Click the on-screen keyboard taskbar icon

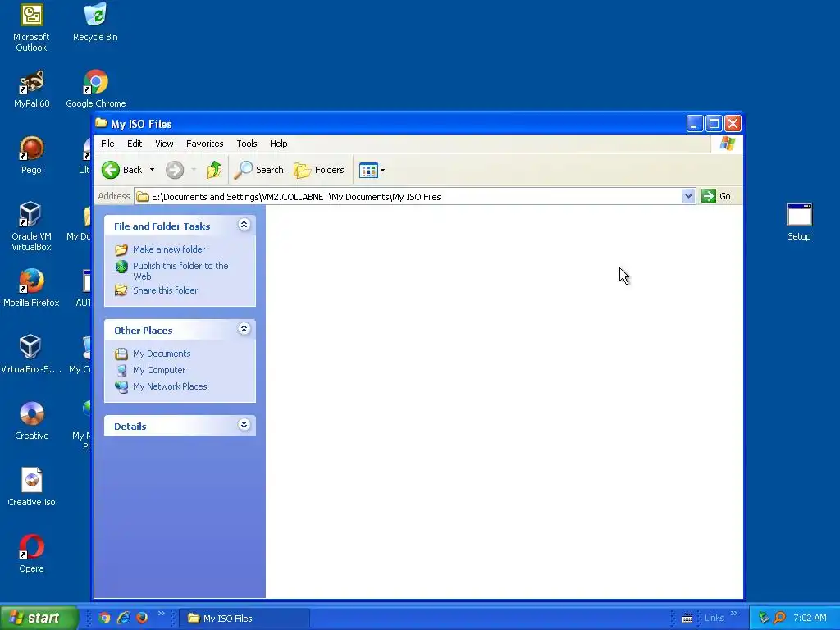[687, 619]
